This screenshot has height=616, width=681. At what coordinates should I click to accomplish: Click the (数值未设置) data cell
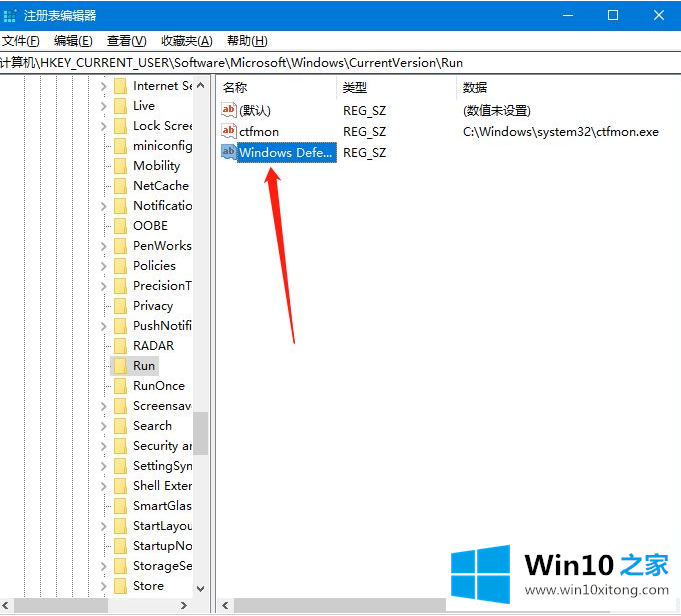tap(497, 110)
